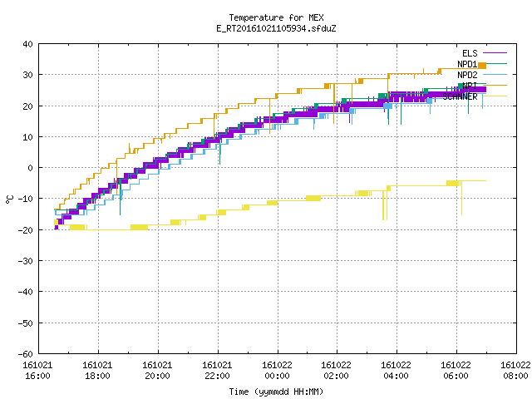Click the y-axis label -60

[x=26, y=354]
